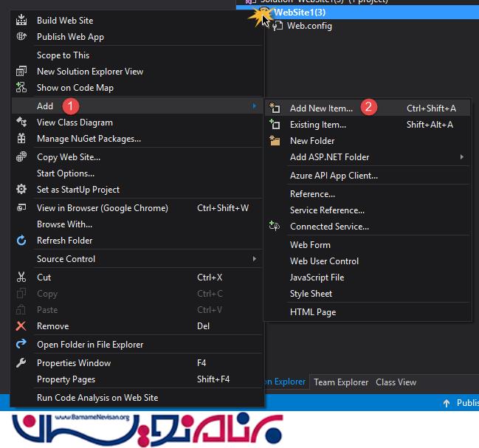Click the Set as StartUp Project gear icon

(x=21, y=190)
